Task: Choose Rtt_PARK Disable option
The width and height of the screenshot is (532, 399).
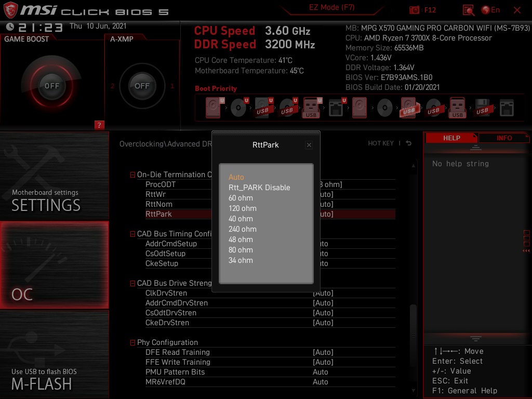Action: [259, 188]
